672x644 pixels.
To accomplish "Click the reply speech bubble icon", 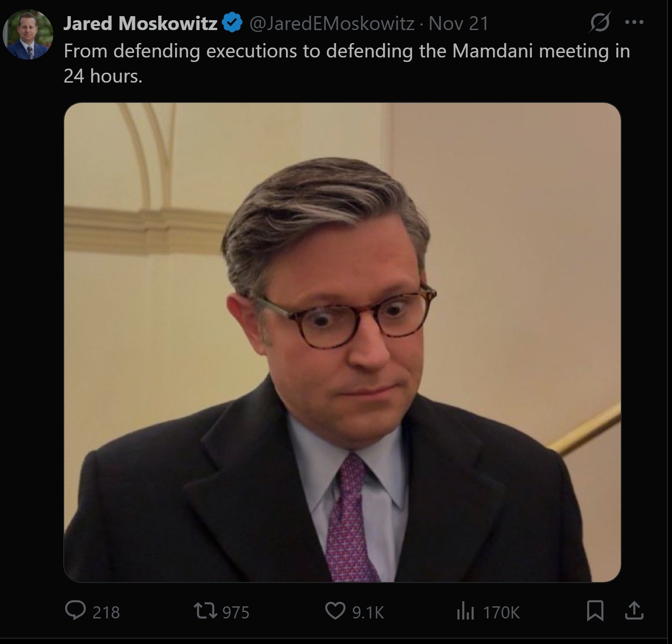I will (75, 611).
